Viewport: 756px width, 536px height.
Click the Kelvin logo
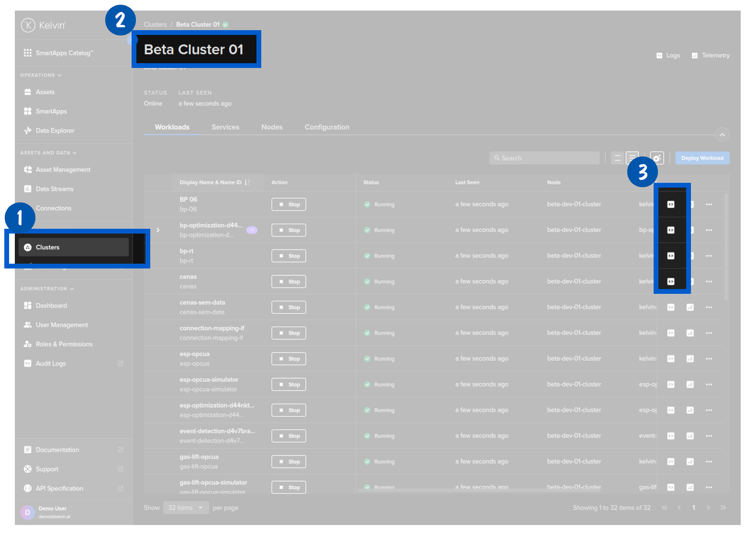click(x=43, y=25)
